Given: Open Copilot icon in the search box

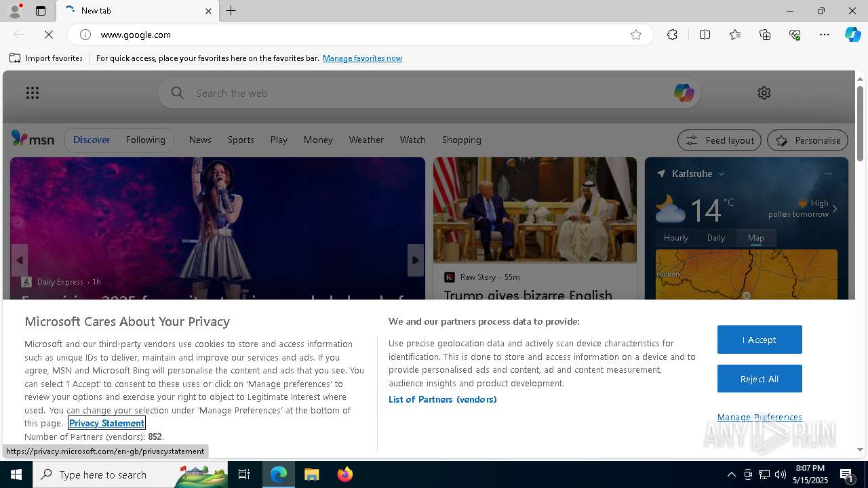Looking at the screenshot, I should pos(684,93).
